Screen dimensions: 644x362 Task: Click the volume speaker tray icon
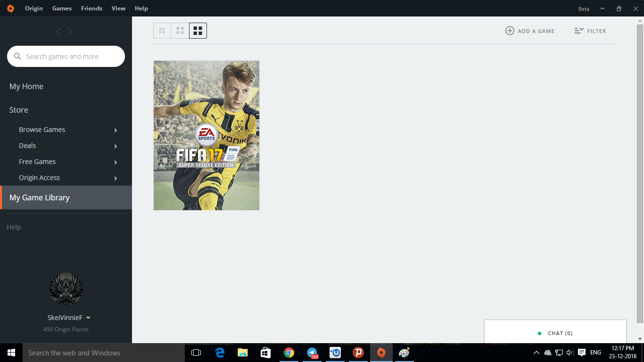click(570, 353)
